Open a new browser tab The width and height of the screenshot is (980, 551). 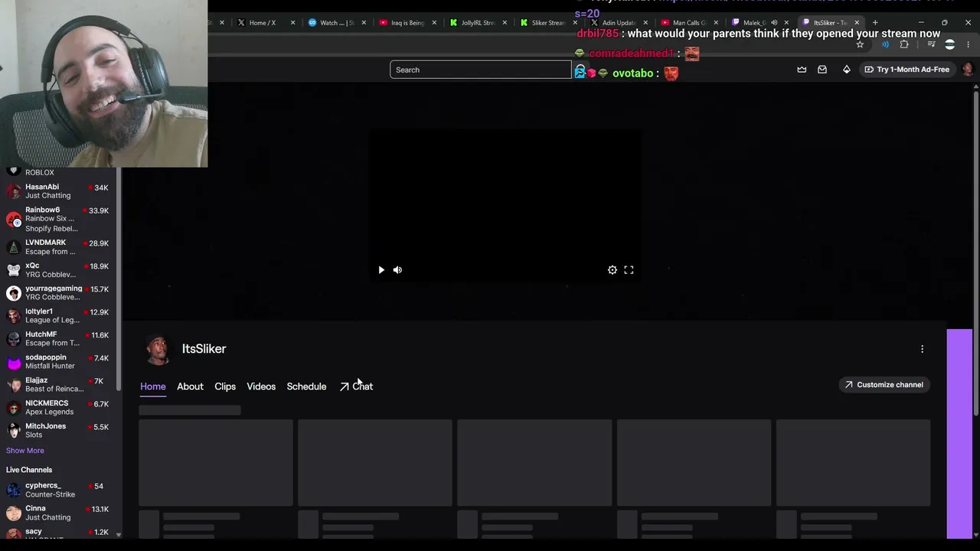pyautogui.click(x=875, y=22)
